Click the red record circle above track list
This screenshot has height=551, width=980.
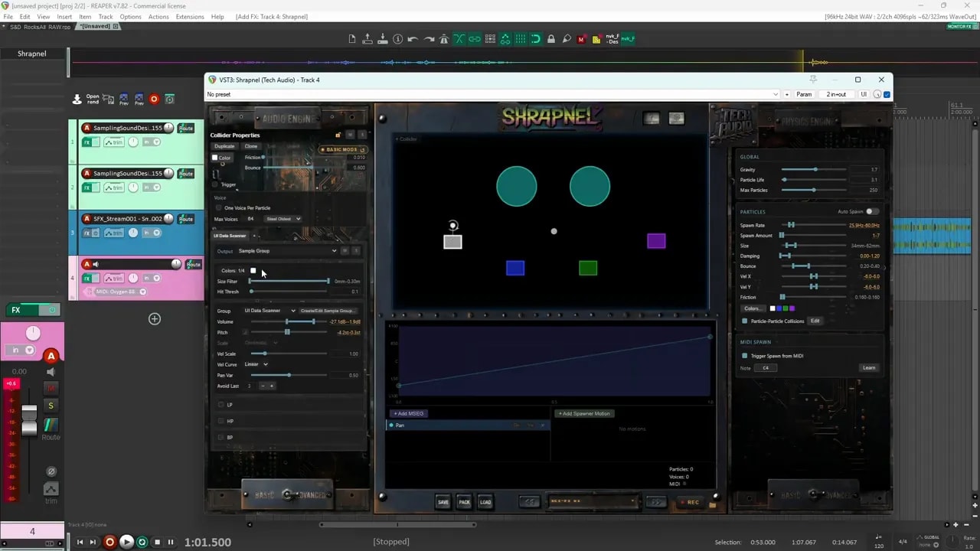154,99
